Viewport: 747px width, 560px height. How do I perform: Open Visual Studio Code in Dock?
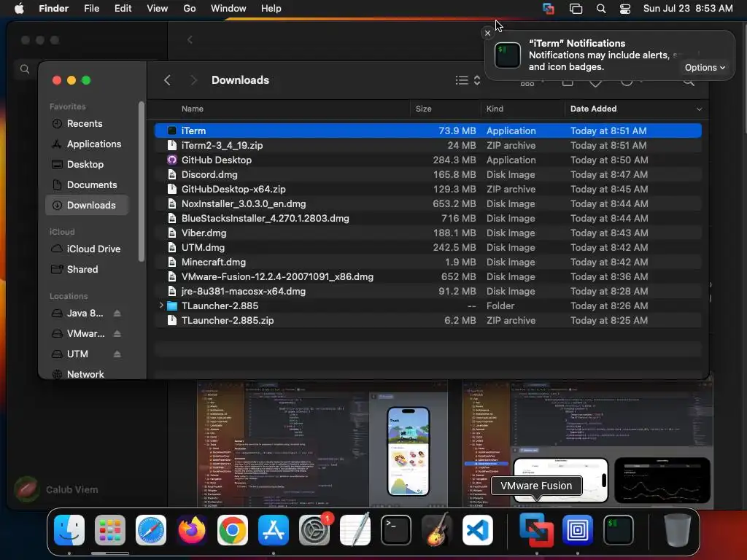477,530
